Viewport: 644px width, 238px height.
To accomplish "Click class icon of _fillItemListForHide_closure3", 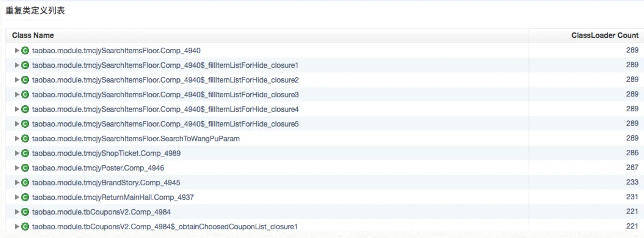I will point(25,95).
